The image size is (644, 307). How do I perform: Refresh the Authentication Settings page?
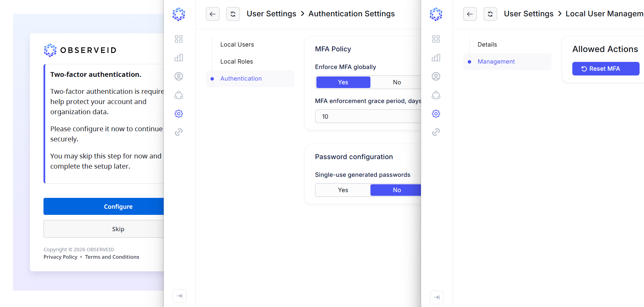233,14
